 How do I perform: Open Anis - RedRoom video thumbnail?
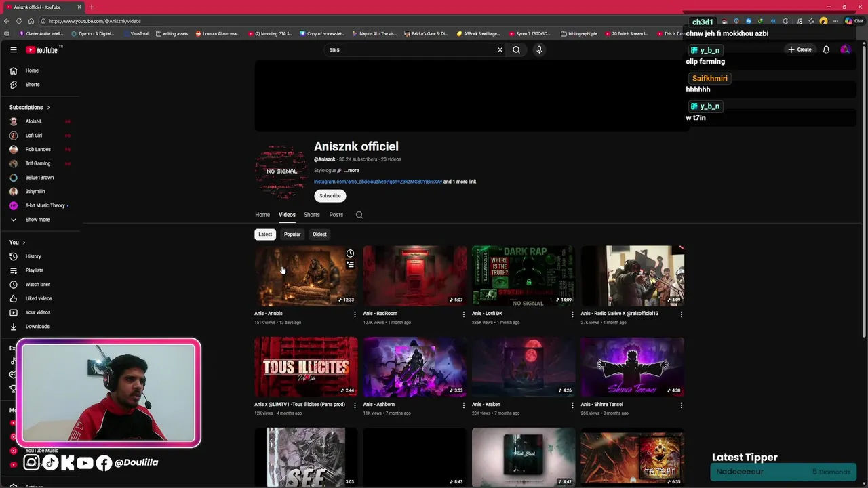[x=415, y=276]
